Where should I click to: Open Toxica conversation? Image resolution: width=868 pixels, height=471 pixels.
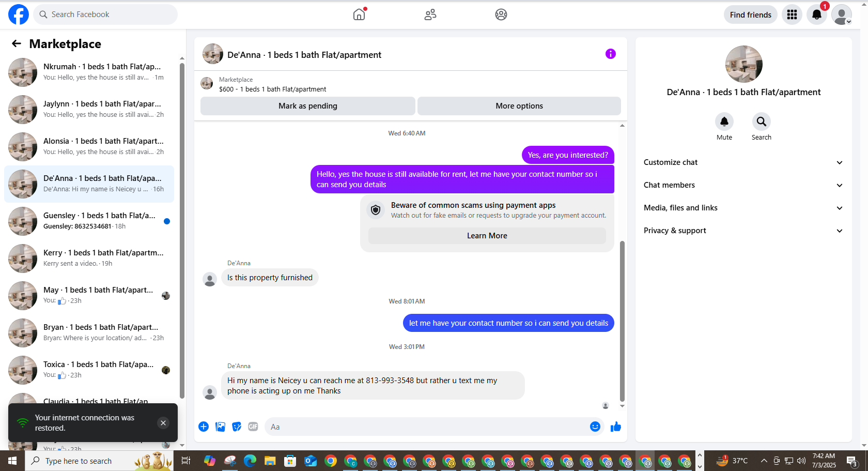(89, 370)
